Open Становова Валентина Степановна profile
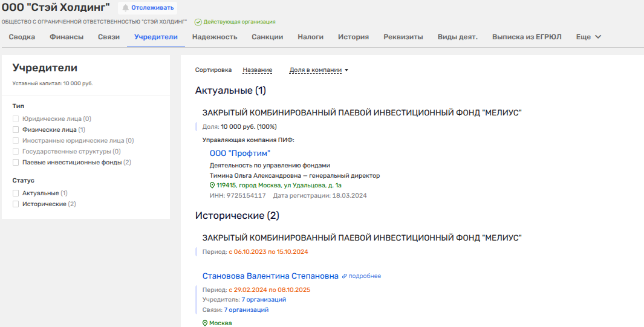This screenshot has height=327, width=644. 270,276
